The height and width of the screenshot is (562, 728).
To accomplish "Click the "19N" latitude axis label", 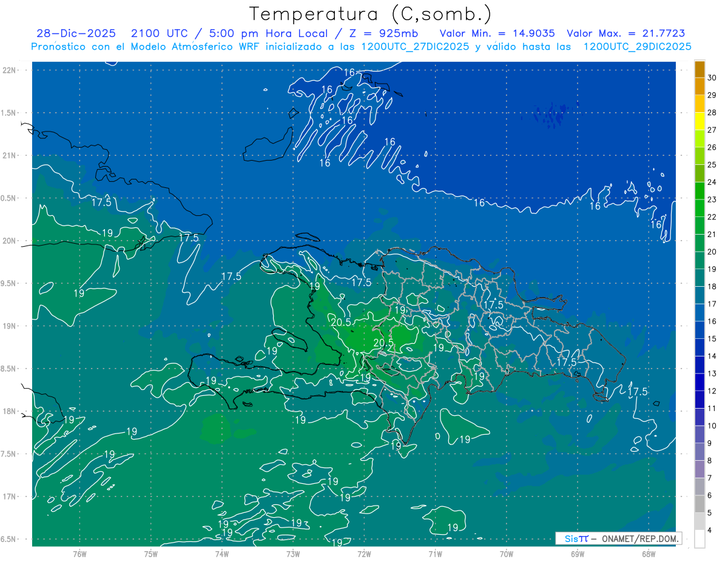I will coord(10,326).
